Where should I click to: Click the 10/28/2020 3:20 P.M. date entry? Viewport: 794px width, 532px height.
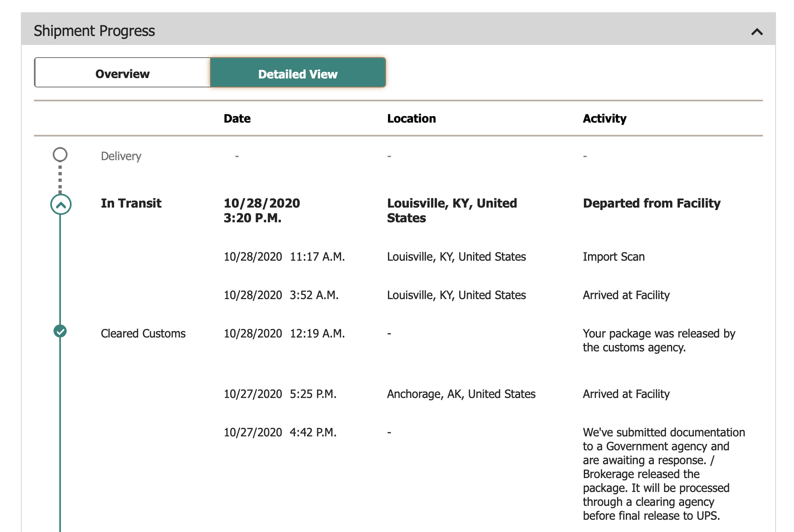(x=262, y=210)
